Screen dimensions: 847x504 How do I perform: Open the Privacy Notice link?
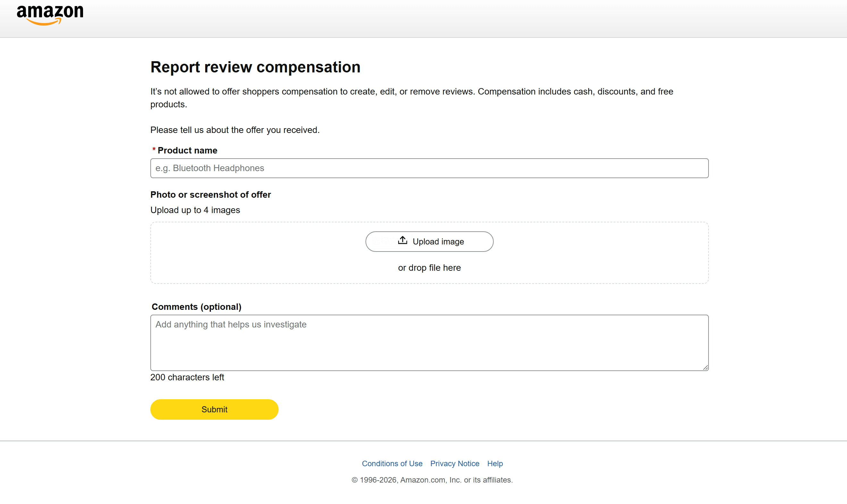pos(455,464)
